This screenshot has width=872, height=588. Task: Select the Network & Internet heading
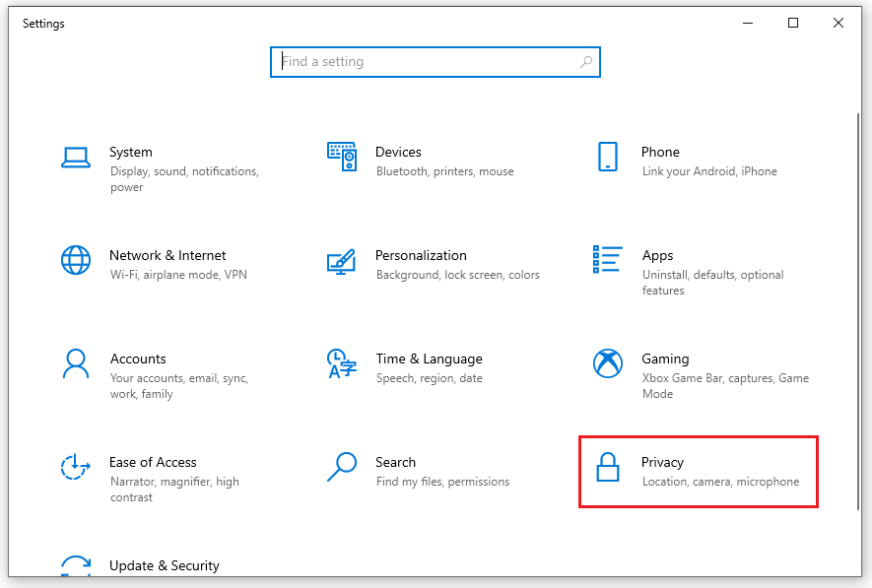click(x=168, y=255)
